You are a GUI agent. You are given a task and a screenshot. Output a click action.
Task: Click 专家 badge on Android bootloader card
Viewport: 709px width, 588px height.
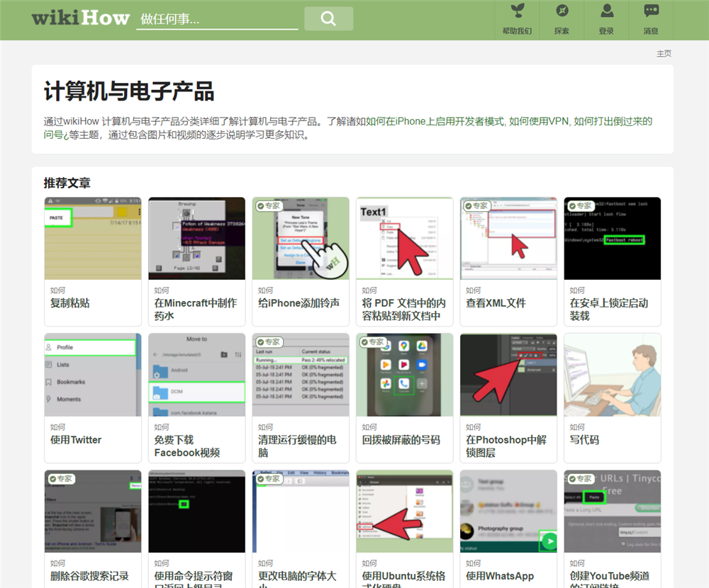[581, 206]
